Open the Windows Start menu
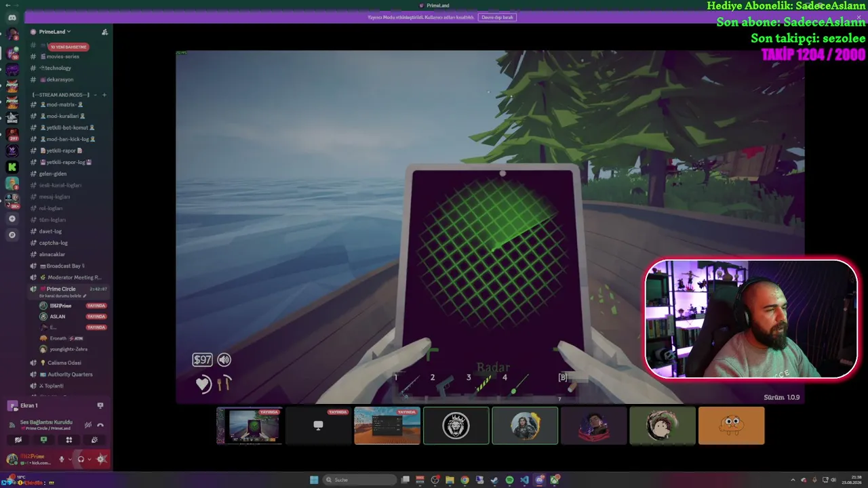The height and width of the screenshot is (488, 868). [314, 480]
